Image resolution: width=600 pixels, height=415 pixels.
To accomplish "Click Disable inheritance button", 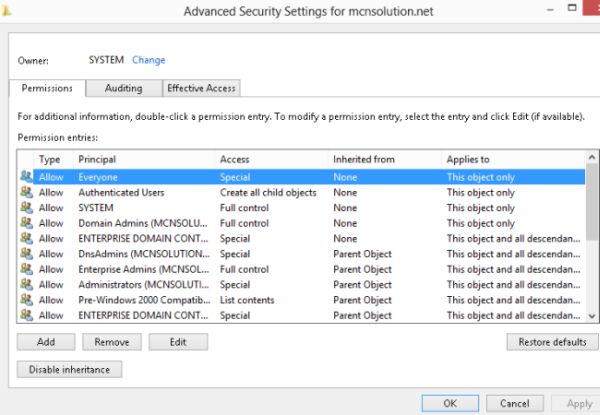I will coord(69,369).
